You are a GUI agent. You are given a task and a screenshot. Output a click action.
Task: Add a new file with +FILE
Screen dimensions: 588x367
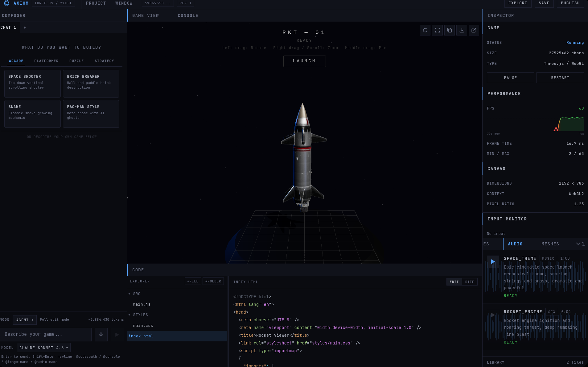tap(193, 282)
